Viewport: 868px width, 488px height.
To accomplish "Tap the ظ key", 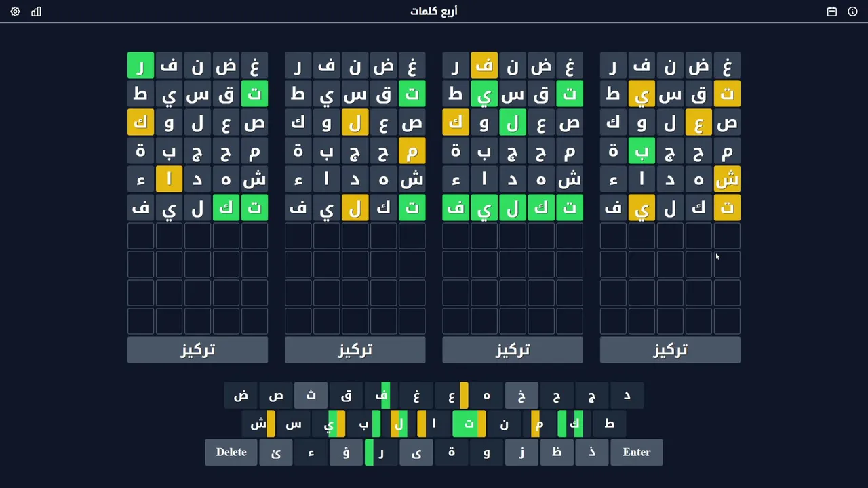I will (x=557, y=452).
